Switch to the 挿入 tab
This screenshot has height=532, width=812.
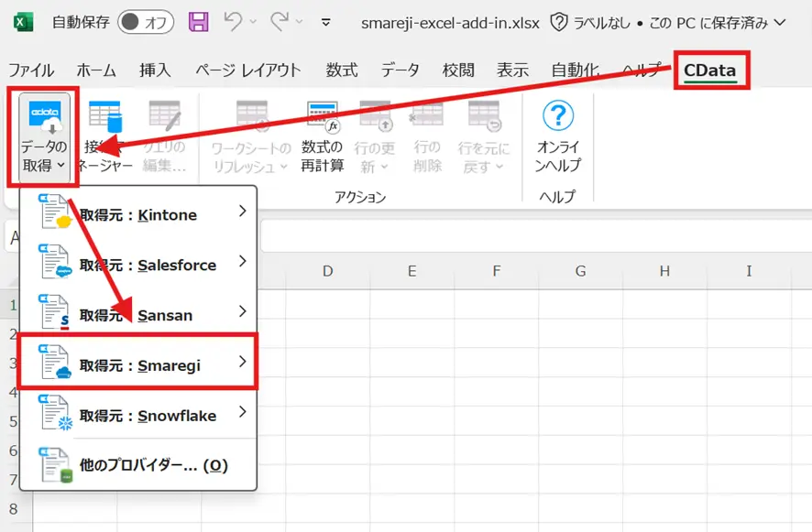155,70
